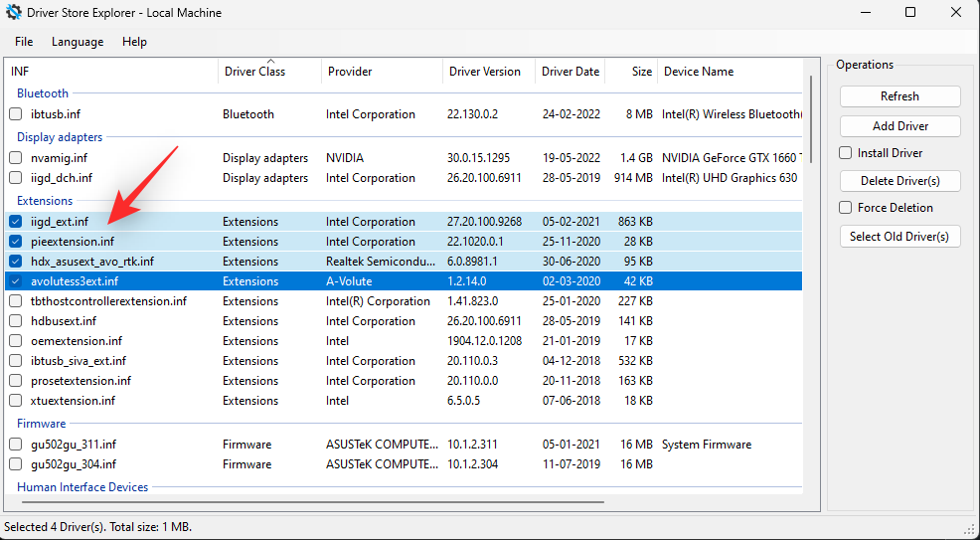Sort by the Provider column header

coord(382,72)
